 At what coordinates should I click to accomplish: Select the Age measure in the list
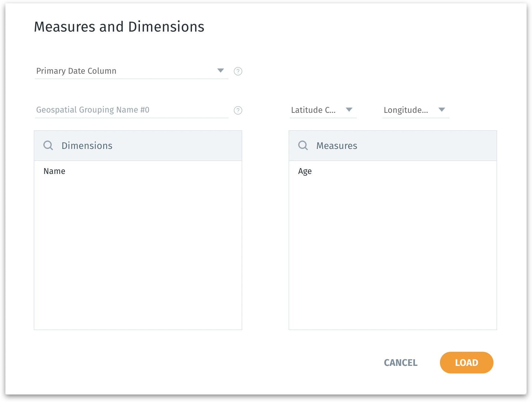(x=305, y=171)
